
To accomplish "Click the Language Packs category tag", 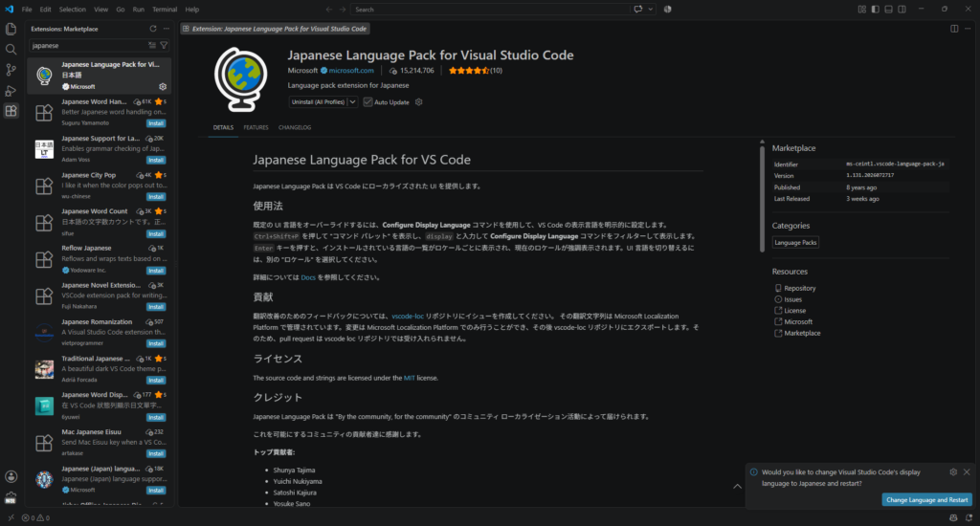I will tap(795, 242).
